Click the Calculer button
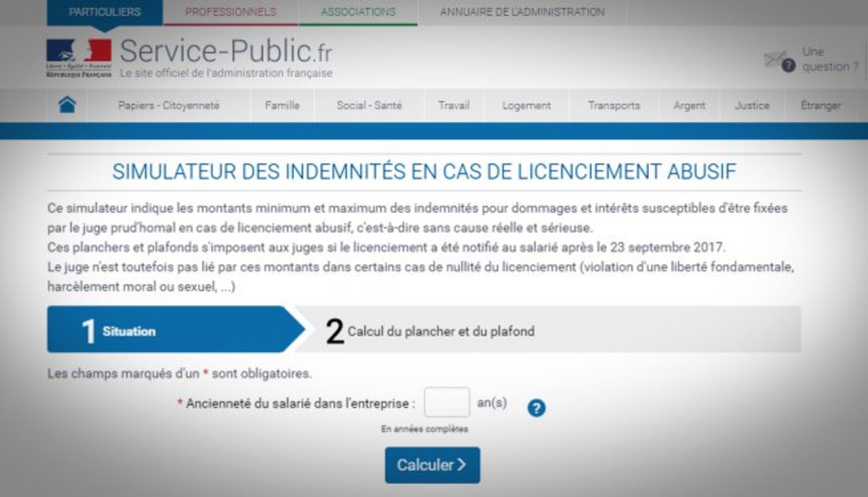 point(432,465)
